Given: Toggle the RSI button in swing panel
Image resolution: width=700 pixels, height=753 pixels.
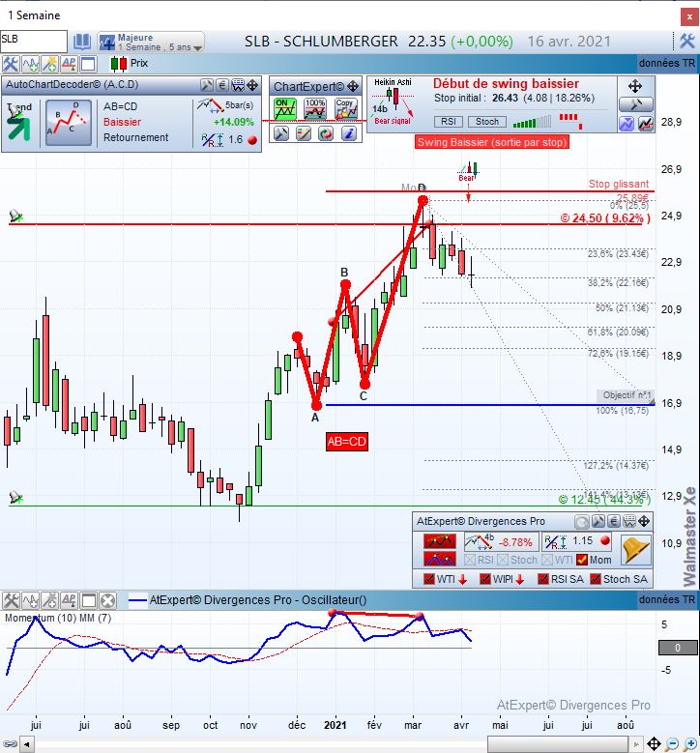Looking at the screenshot, I should [449, 122].
